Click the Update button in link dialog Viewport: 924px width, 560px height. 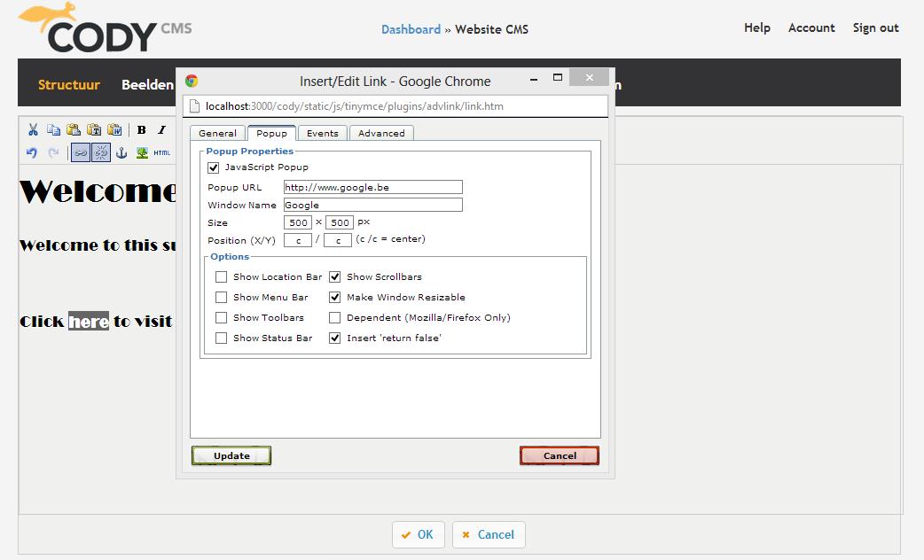tap(231, 455)
